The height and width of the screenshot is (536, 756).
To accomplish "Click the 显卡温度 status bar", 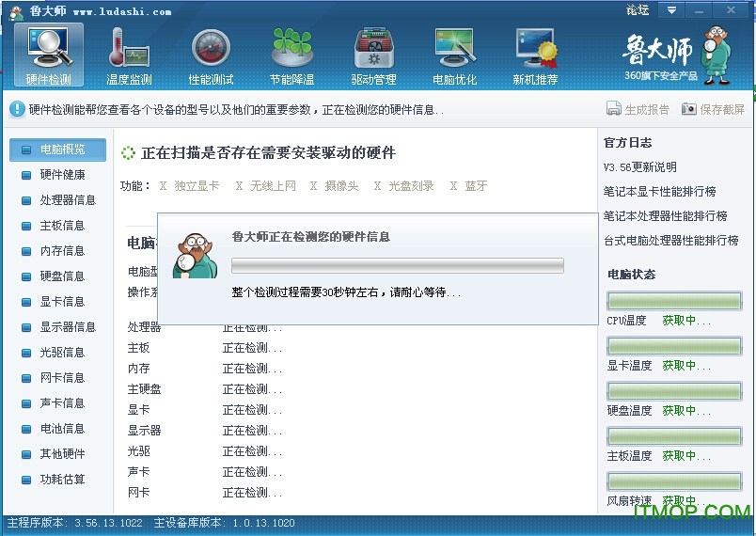I will (674, 346).
